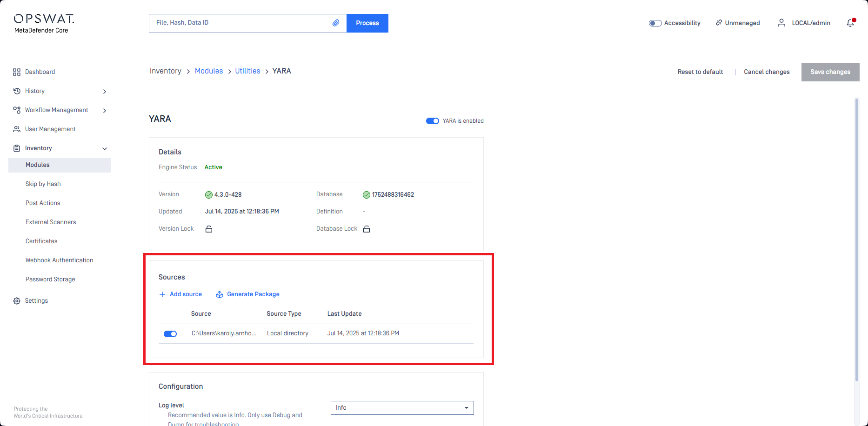The width and height of the screenshot is (868, 426).
Task: Open Password Storage page
Action: pyautogui.click(x=50, y=279)
